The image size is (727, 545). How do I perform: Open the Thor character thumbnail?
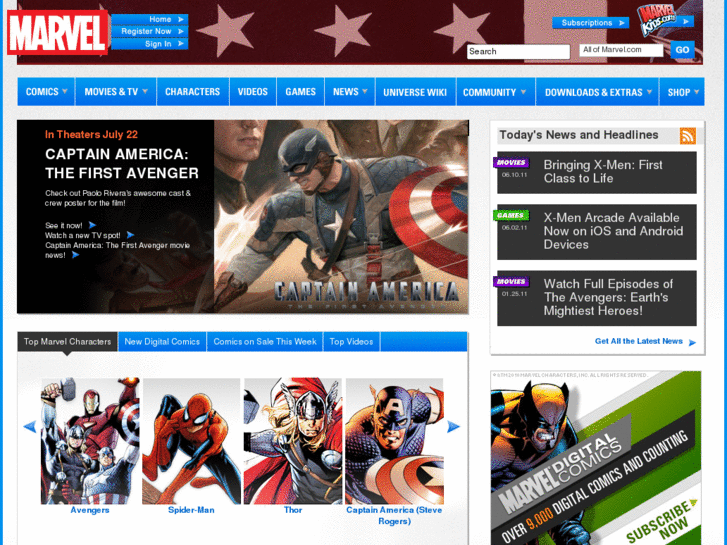[x=293, y=441]
